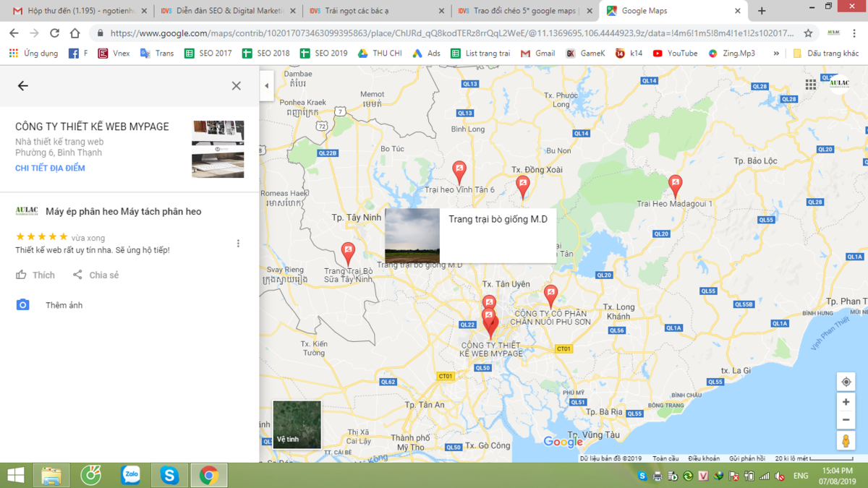The height and width of the screenshot is (488, 868).
Task: Open the AULAC account avatar on the map
Action: pyautogui.click(x=839, y=84)
